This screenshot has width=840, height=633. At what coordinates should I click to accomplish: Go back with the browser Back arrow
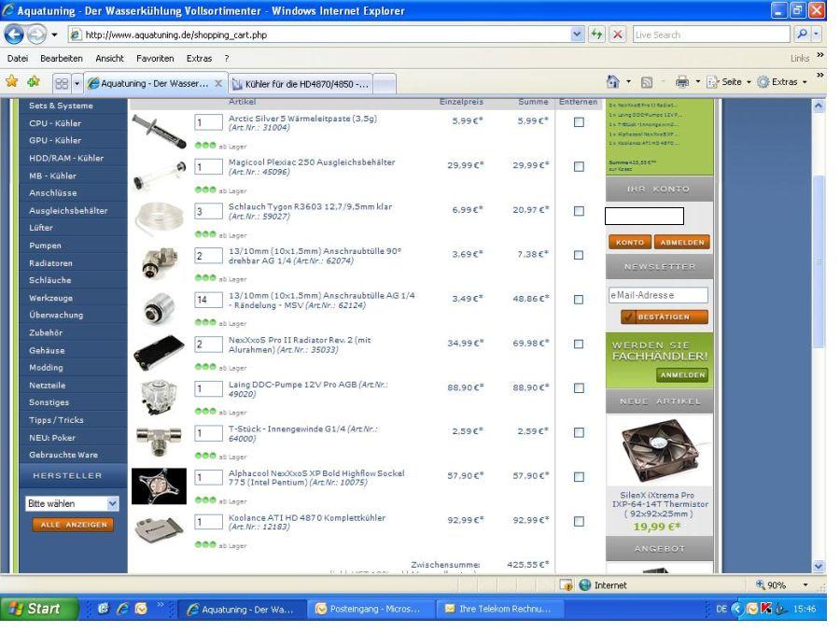[14, 35]
